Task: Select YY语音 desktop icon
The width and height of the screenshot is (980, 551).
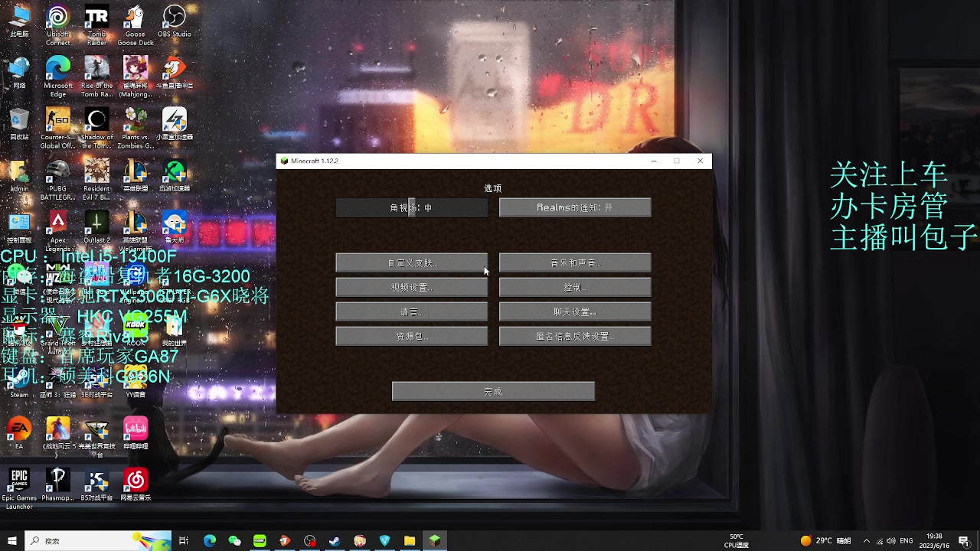Action: tap(136, 383)
